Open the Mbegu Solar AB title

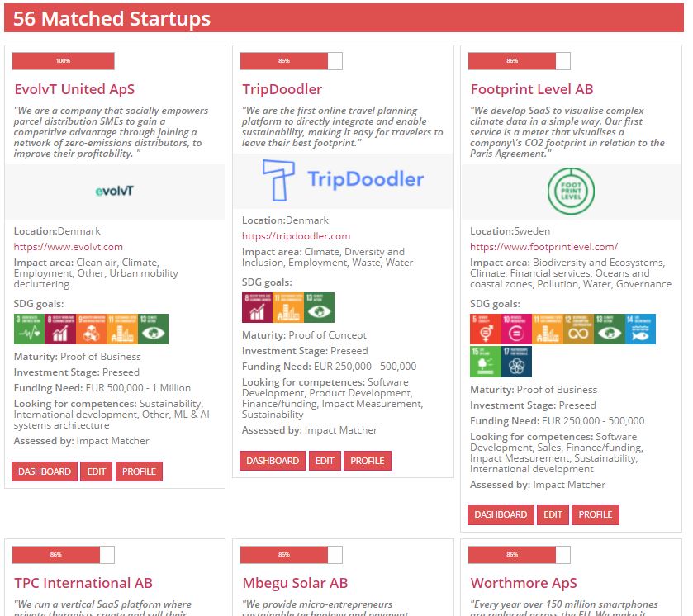pos(295,583)
